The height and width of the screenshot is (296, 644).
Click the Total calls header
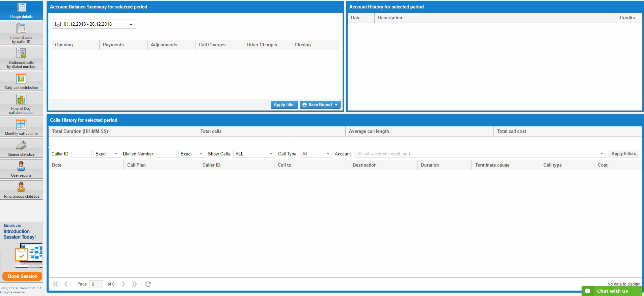point(271,131)
